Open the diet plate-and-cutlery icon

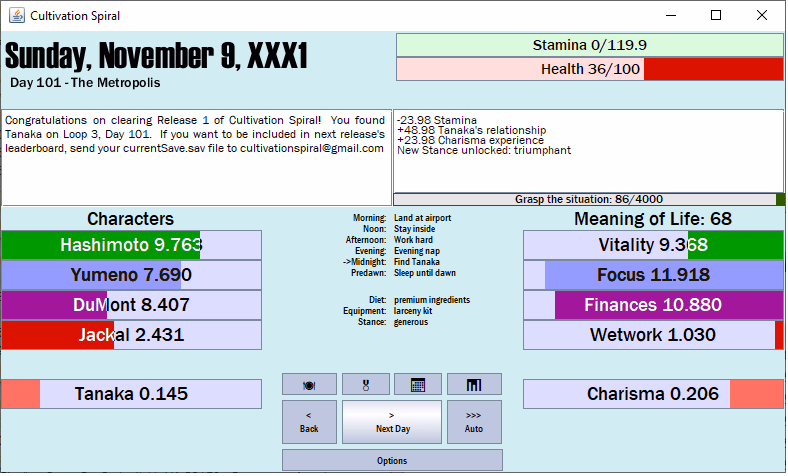pyautogui.click(x=309, y=384)
